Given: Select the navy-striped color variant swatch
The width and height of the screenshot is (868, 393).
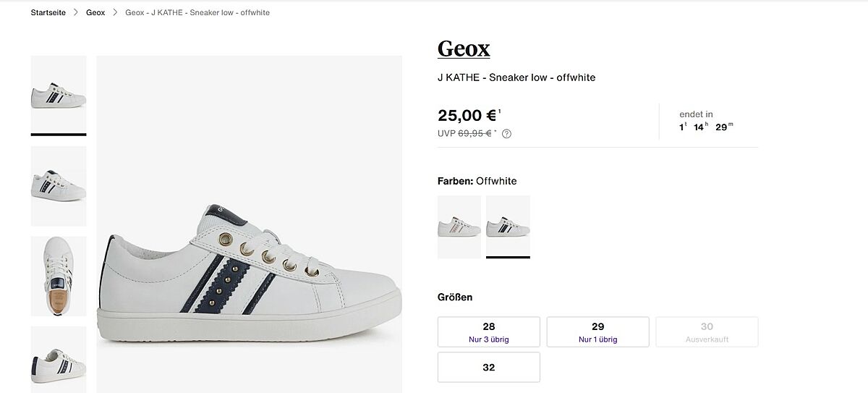Looking at the screenshot, I should [x=508, y=227].
